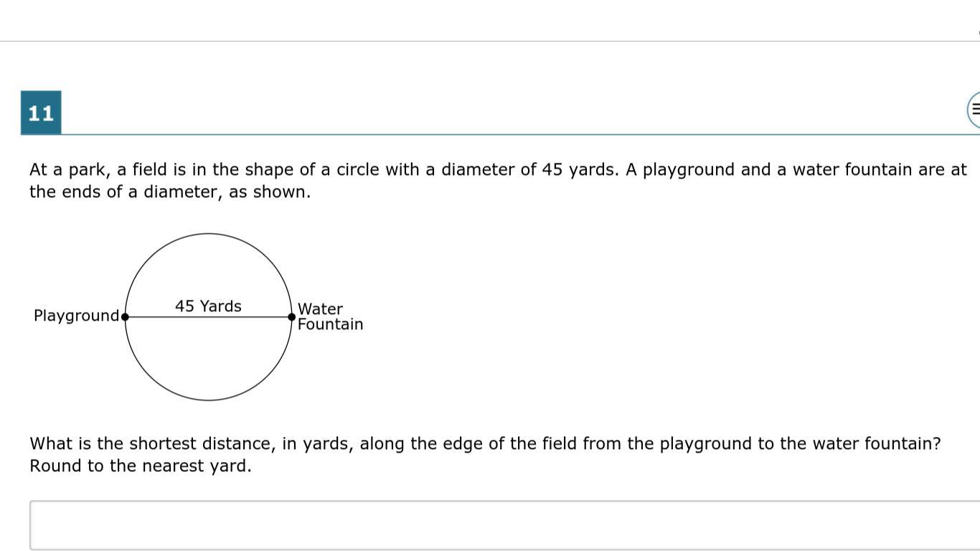Image resolution: width=980 pixels, height=551 pixels.
Task: Click the lower half of the circular field
Action: tap(208, 359)
